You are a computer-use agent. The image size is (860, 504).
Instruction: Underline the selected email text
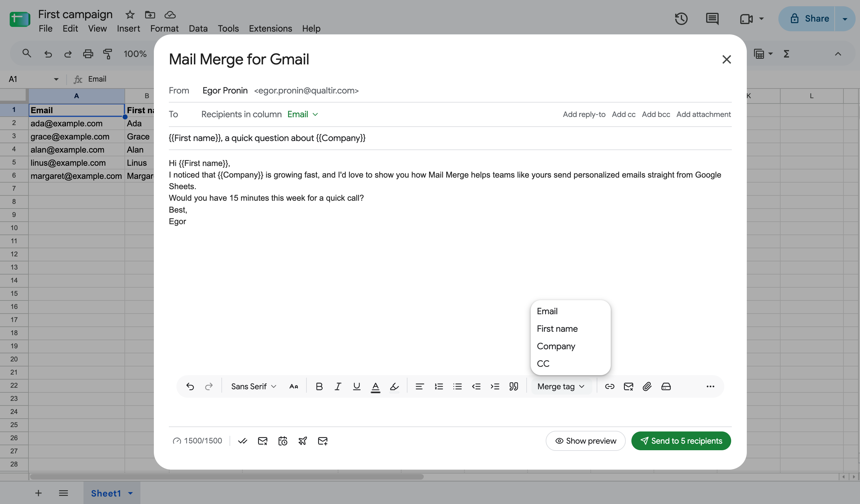tap(357, 386)
